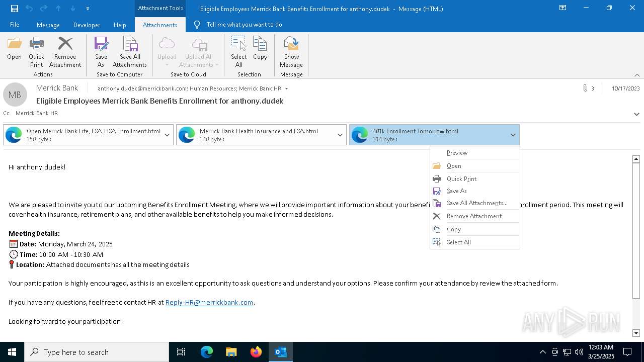Open the Quick Access Toolbar customize arrow
This screenshot has width=644, height=362.
[88, 9]
